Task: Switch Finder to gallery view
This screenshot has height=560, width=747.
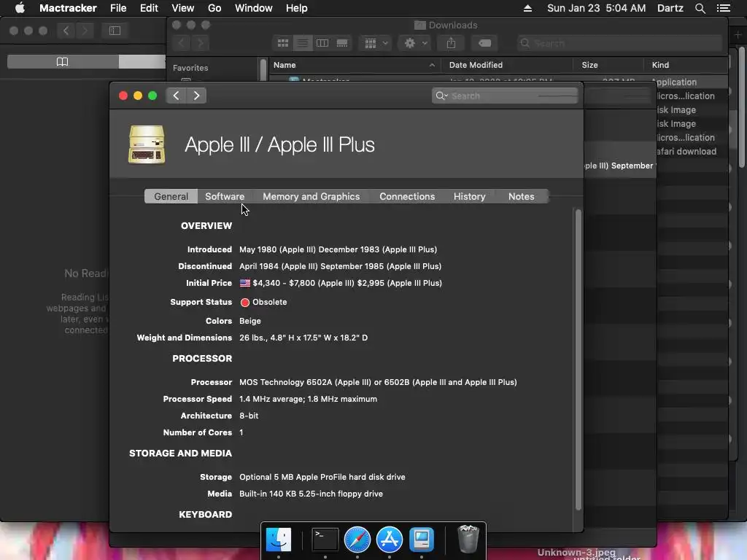Action: click(342, 43)
